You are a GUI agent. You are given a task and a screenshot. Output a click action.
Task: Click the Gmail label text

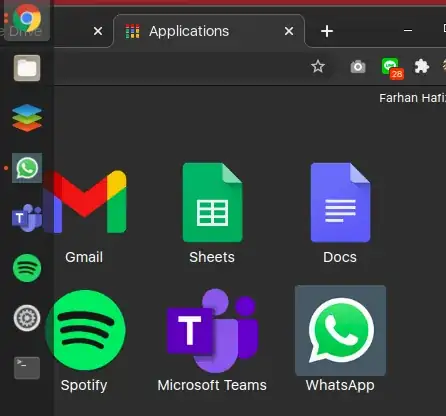(x=84, y=257)
